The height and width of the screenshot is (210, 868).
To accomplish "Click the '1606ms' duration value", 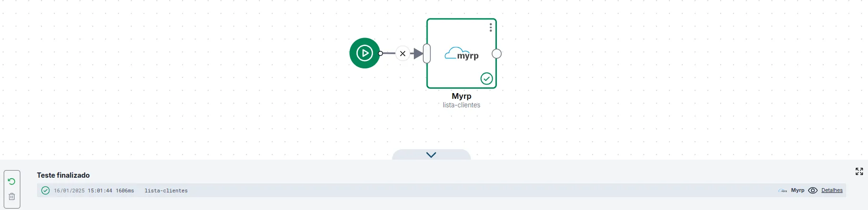I will point(125,191).
